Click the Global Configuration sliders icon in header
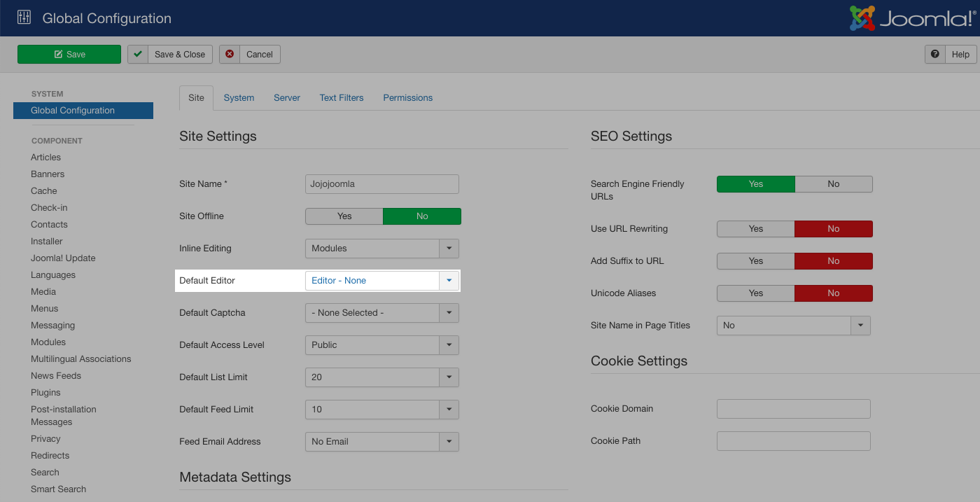The height and width of the screenshot is (502, 980). pos(24,18)
